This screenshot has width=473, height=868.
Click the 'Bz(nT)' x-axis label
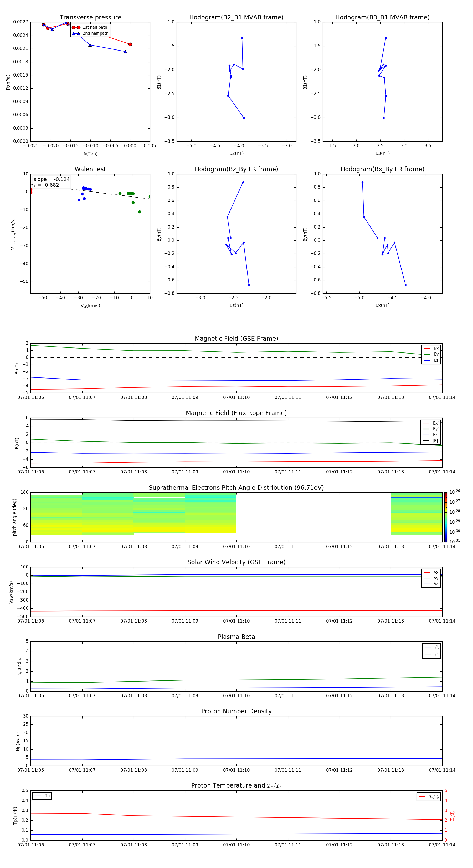(236, 305)
